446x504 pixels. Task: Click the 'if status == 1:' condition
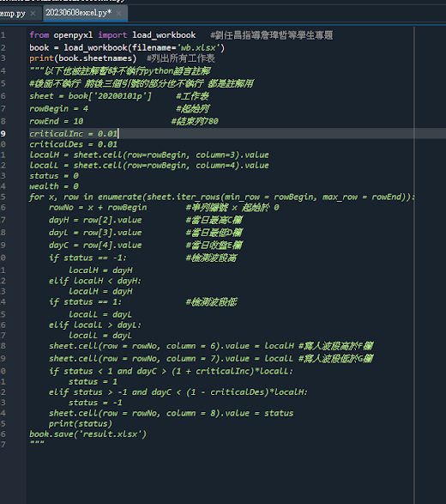pyautogui.click(x=86, y=302)
